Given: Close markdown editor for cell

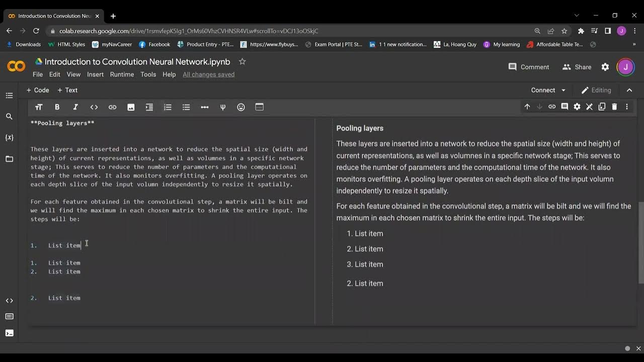Looking at the screenshot, I should (589, 107).
